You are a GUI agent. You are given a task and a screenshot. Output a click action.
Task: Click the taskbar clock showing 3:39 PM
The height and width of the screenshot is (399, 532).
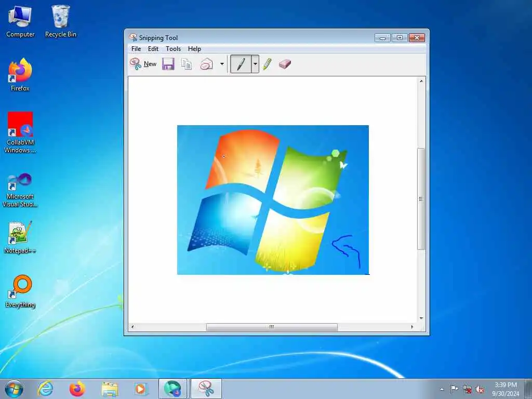click(506, 389)
